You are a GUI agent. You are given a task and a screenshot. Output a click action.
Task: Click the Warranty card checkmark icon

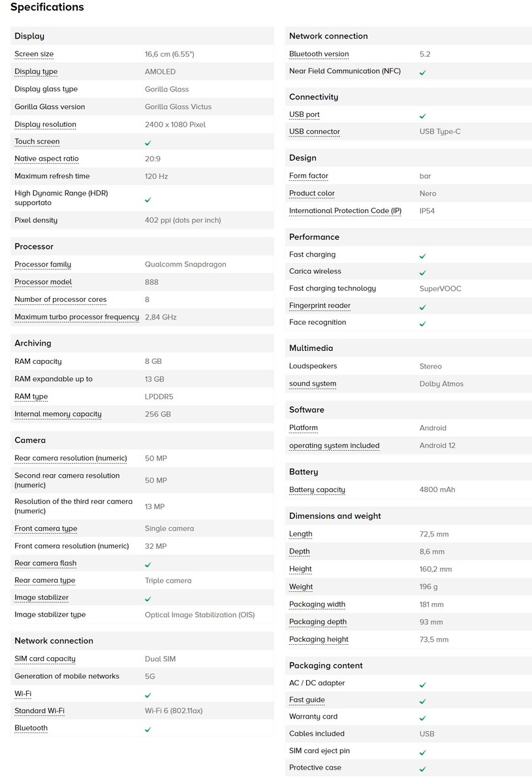(x=422, y=718)
